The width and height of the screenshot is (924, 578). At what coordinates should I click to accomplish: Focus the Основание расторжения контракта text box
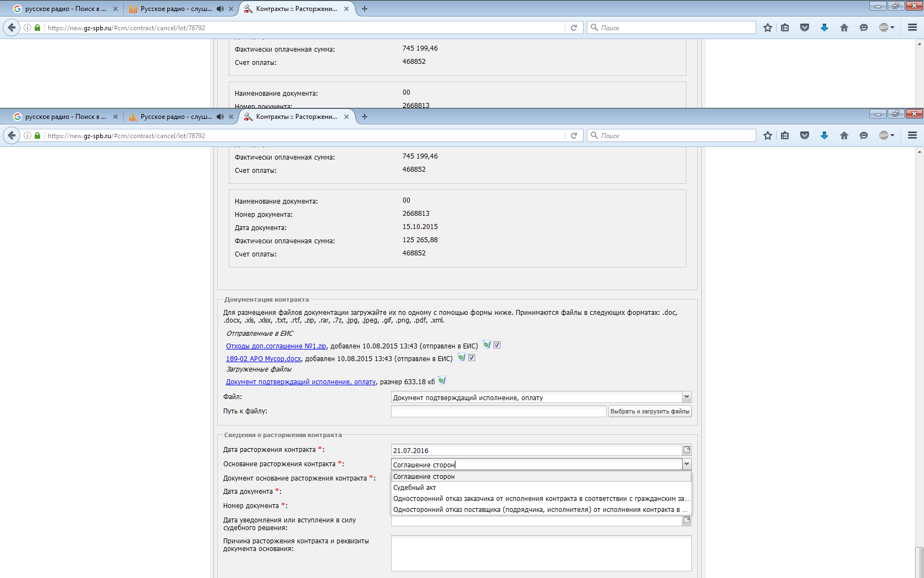(x=537, y=465)
